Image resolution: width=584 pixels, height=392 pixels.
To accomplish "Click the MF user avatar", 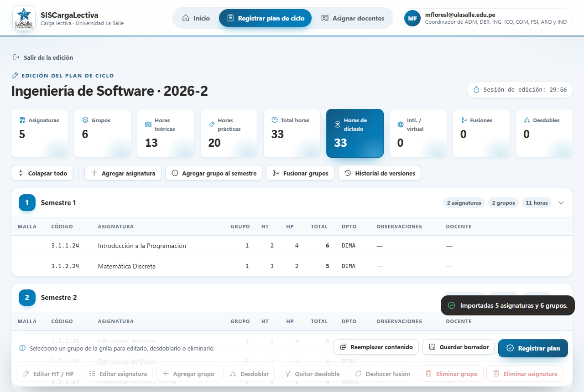I will point(412,18).
